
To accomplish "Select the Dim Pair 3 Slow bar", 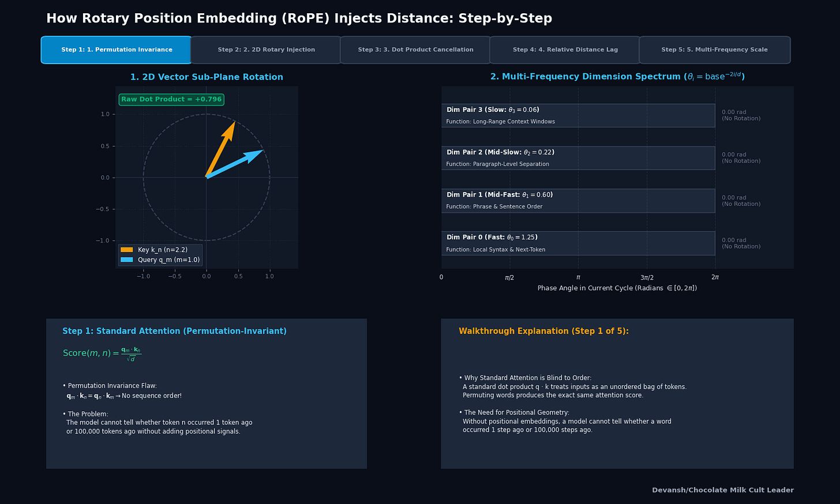I will point(578,115).
